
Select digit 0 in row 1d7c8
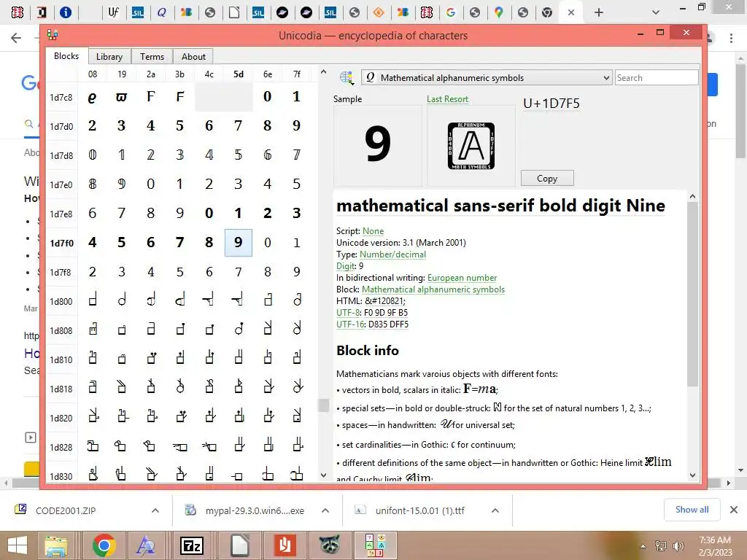(267, 97)
